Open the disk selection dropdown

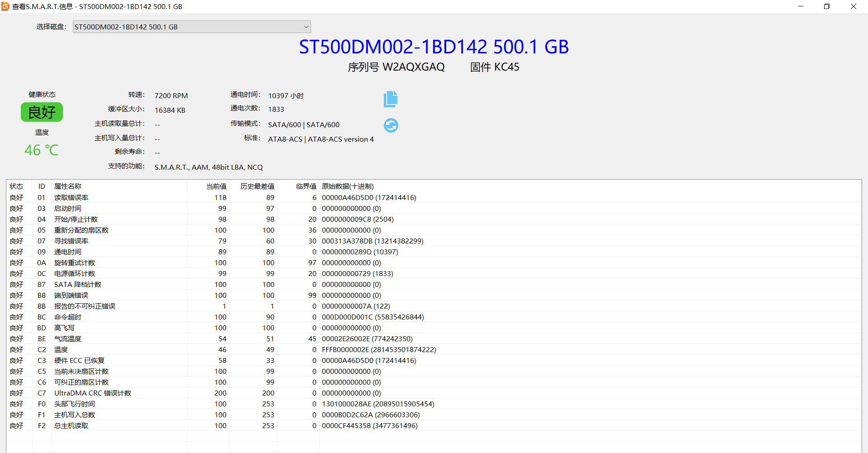point(192,27)
